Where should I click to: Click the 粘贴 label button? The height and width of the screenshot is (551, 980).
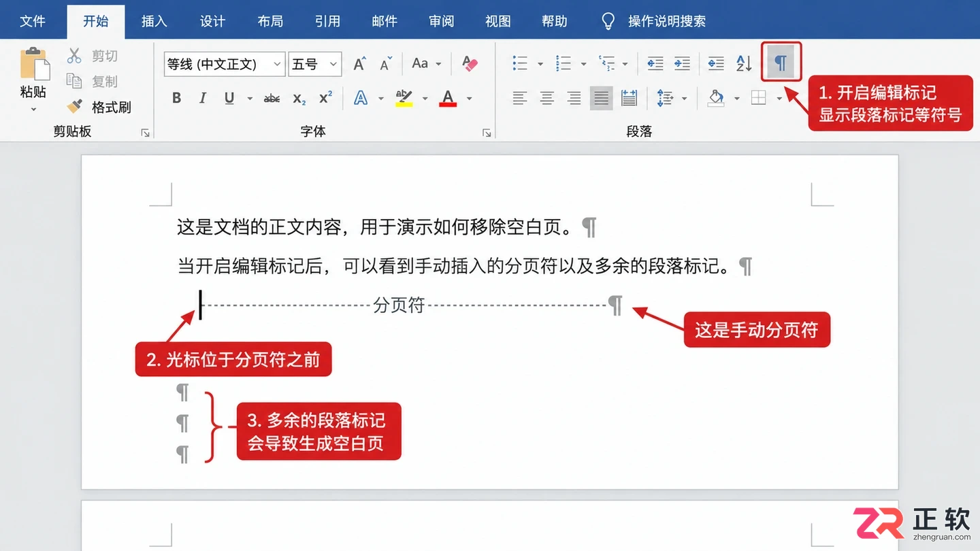coord(33,92)
